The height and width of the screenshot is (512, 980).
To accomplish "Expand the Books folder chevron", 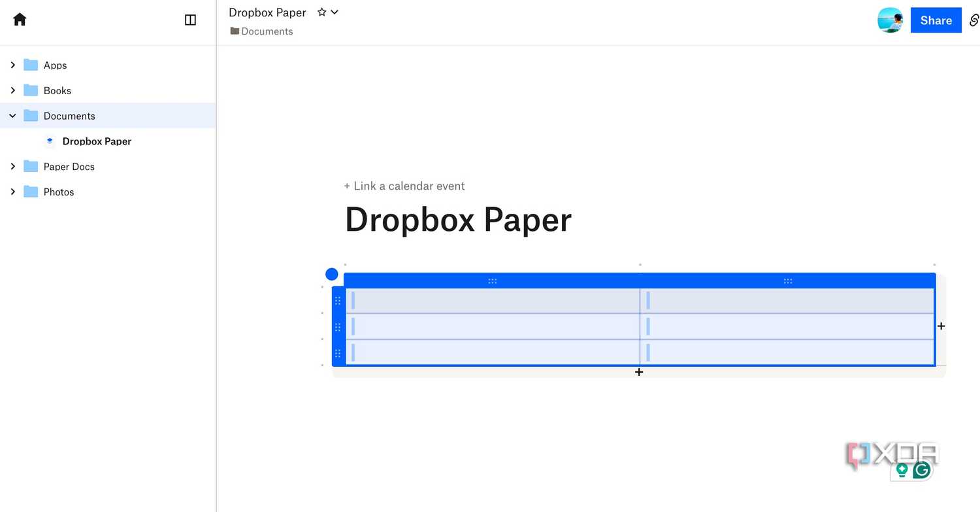I will pos(12,90).
